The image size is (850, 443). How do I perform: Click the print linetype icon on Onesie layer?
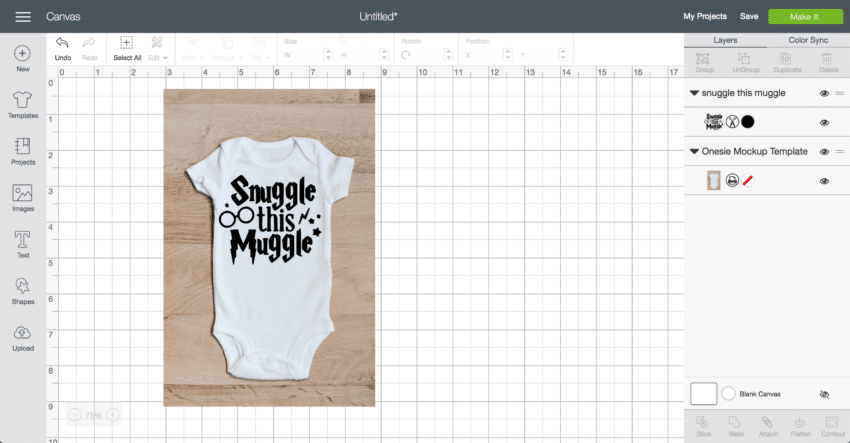click(x=732, y=181)
